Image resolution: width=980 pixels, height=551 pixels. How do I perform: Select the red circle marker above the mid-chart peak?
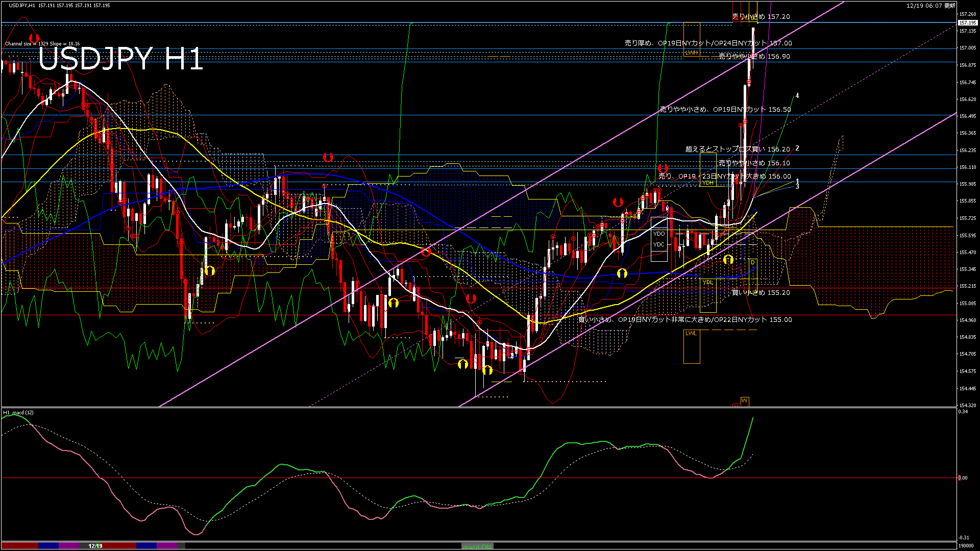pyautogui.click(x=327, y=157)
